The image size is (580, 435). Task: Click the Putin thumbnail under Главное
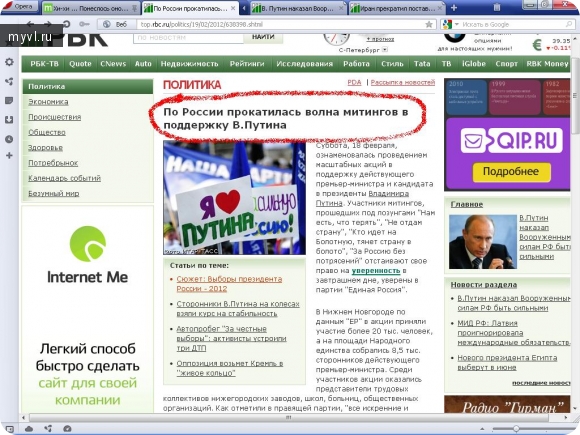point(482,242)
